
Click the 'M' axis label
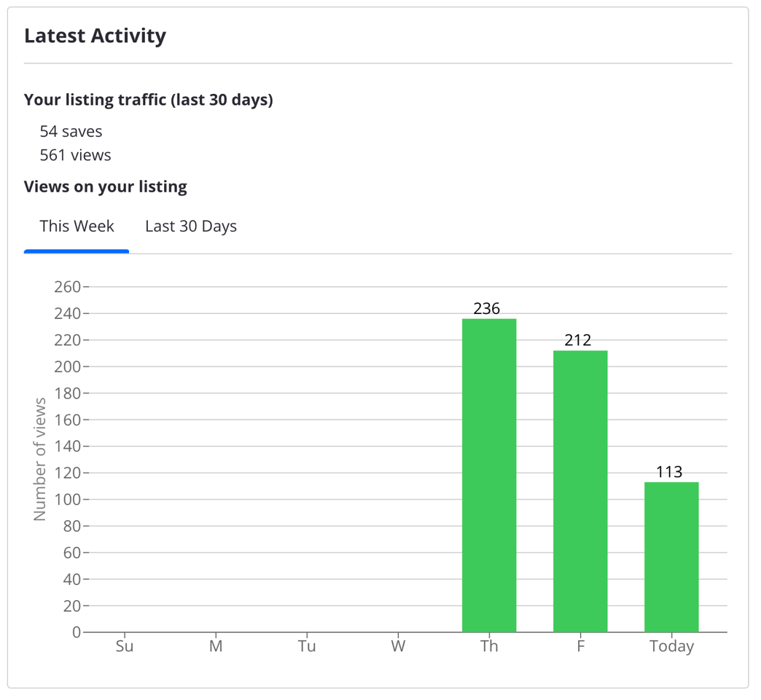(216, 646)
